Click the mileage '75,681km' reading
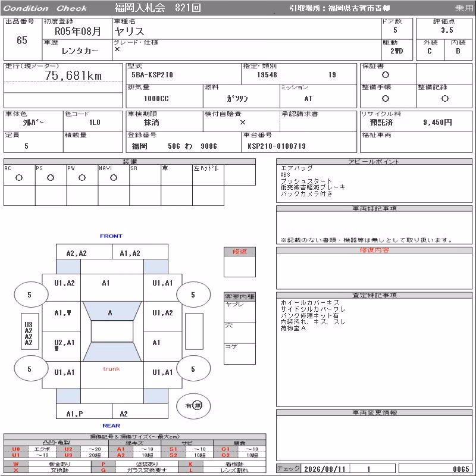The image size is (476, 476). point(73,76)
